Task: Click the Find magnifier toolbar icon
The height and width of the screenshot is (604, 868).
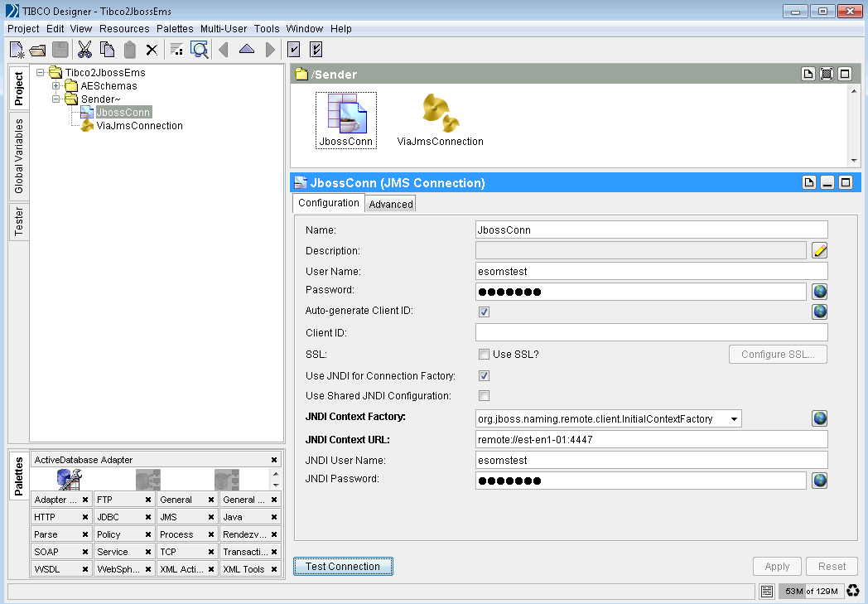Action: tap(200, 50)
